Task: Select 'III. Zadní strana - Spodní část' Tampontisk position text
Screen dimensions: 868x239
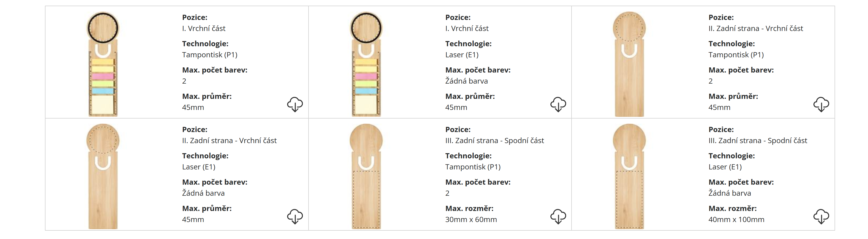Action: point(494,141)
